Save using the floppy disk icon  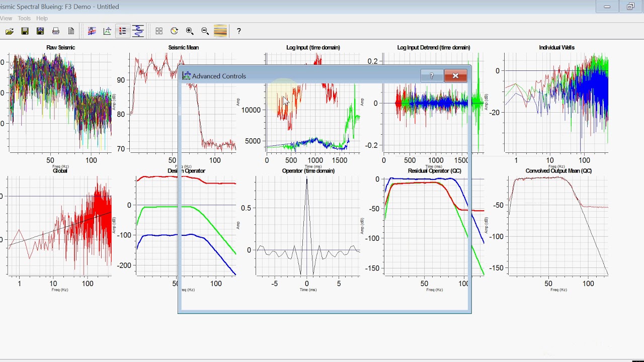[x=25, y=31]
